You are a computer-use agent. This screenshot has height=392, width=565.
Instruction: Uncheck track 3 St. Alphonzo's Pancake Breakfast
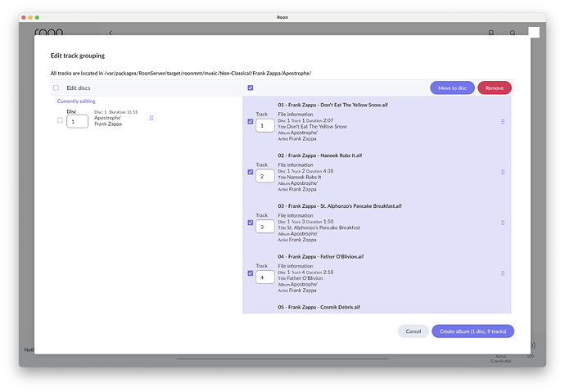pos(251,223)
